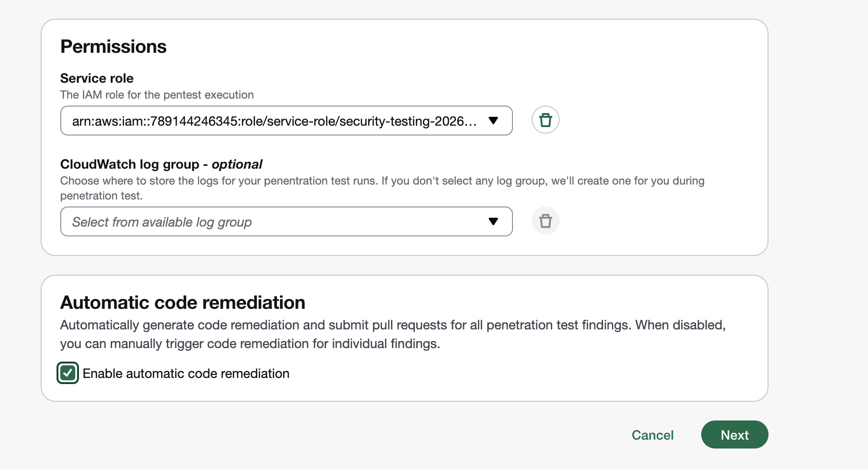
Task: Click the selected IAM role ARN value
Action: (x=274, y=121)
